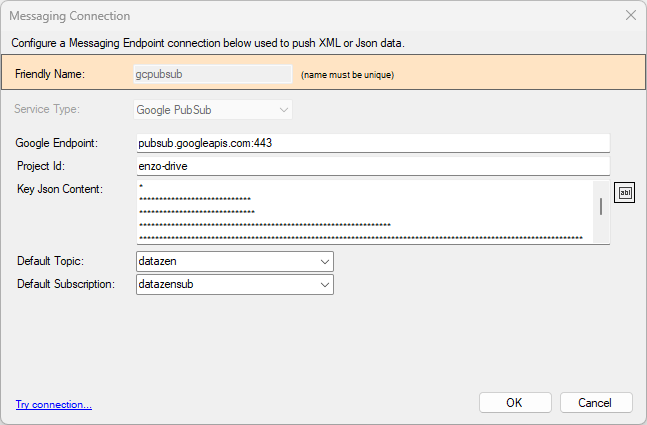Click inside the Key Json Content text area
Viewport: 647px width, 425px height.
(365, 212)
